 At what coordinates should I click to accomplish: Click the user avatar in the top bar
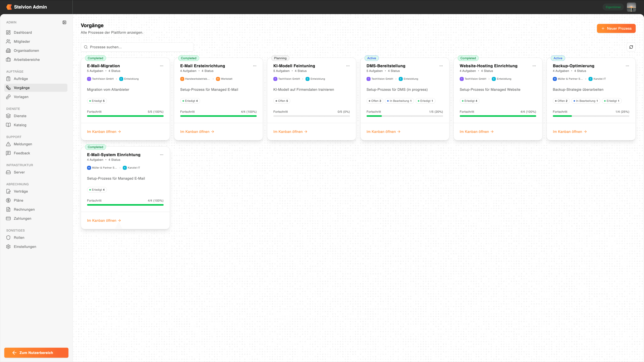point(631,7)
